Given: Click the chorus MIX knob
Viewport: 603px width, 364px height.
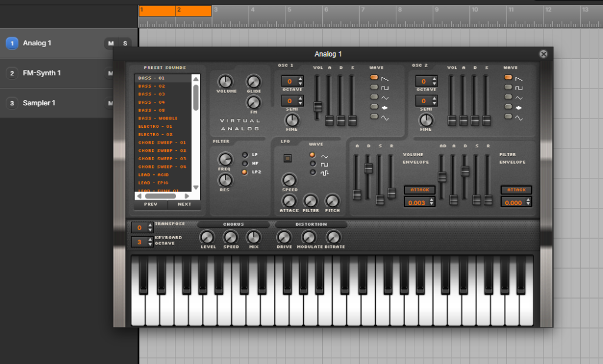Looking at the screenshot, I should coord(253,237).
